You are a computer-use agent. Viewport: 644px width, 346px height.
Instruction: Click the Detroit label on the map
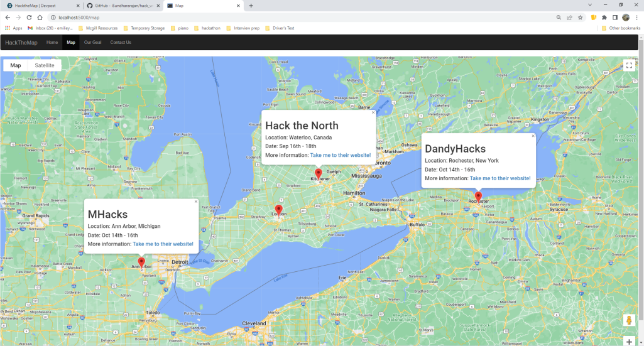(x=180, y=262)
